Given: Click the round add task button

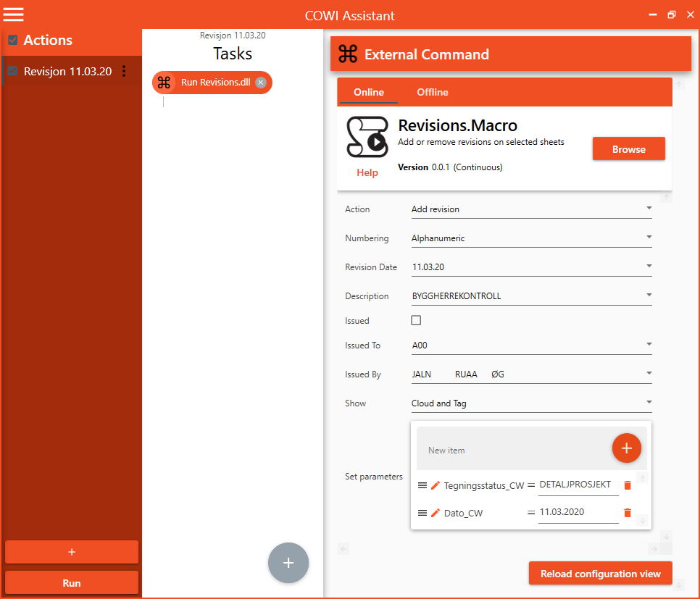Looking at the screenshot, I should (288, 563).
